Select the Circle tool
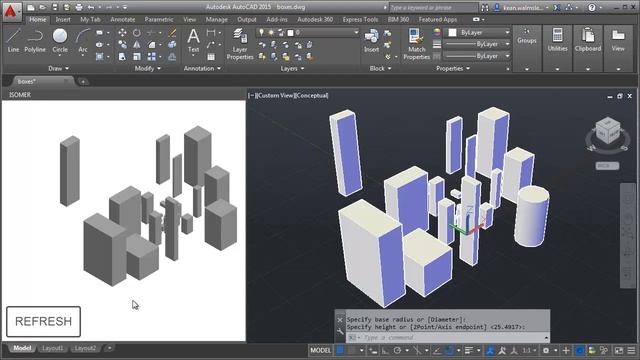 [60, 41]
